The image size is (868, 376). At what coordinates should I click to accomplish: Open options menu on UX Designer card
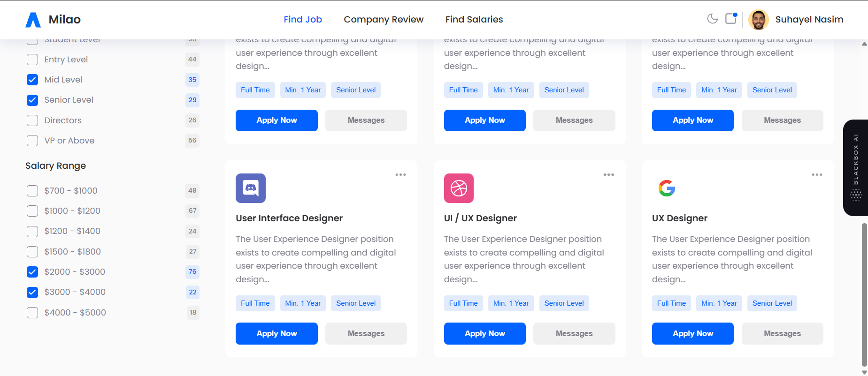817,174
